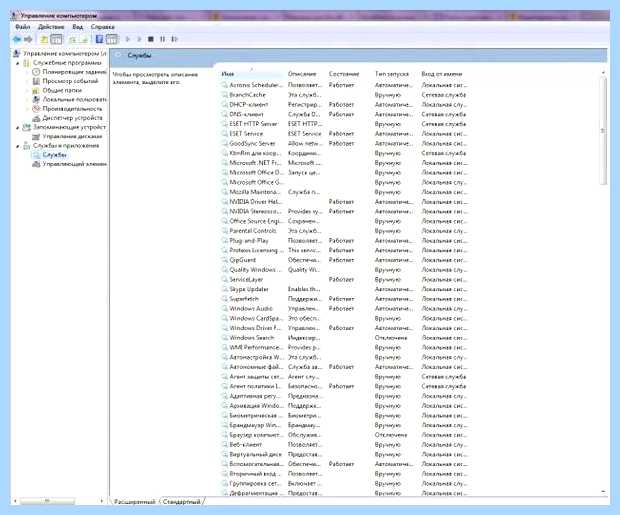620x515 pixels.
Task: Click the Help book toolbar icon
Action: click(100, 39)
